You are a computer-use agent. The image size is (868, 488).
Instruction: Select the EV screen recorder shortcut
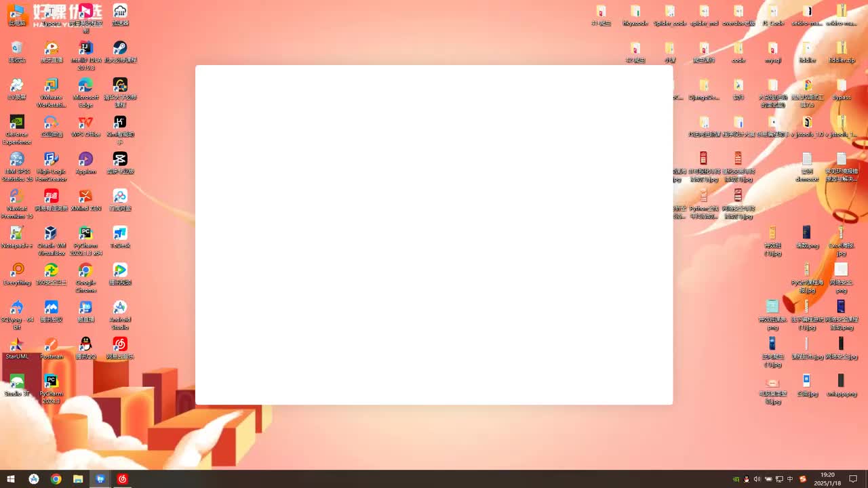point(17,89)
